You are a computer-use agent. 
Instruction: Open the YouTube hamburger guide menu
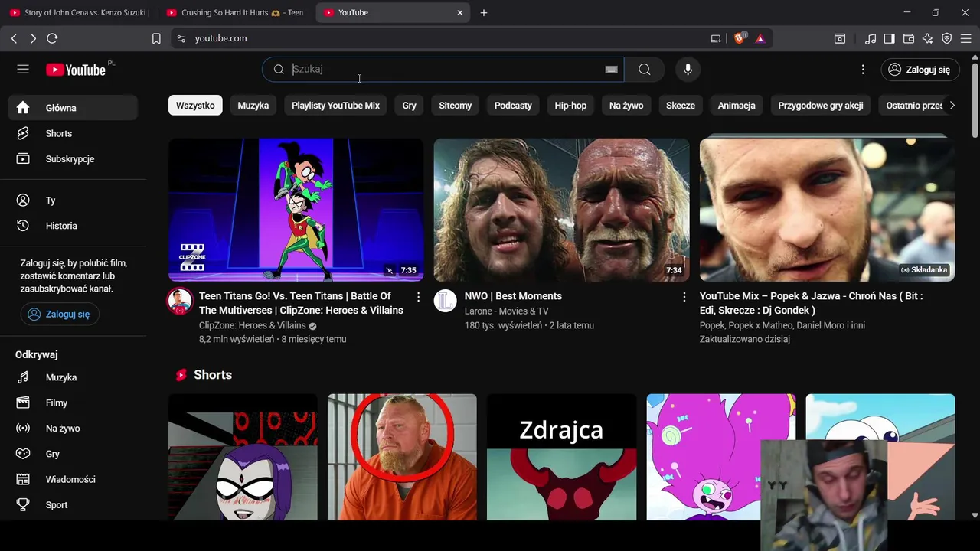pos(23,70)
